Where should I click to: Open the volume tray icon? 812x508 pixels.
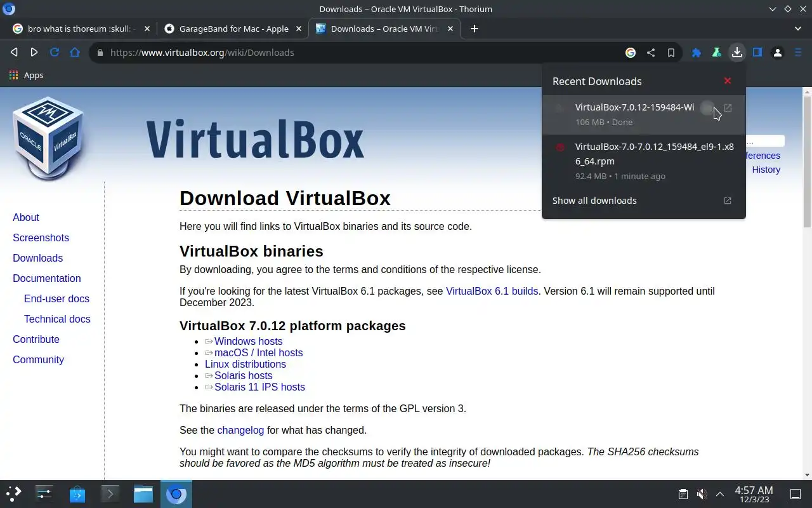[701, 494]
